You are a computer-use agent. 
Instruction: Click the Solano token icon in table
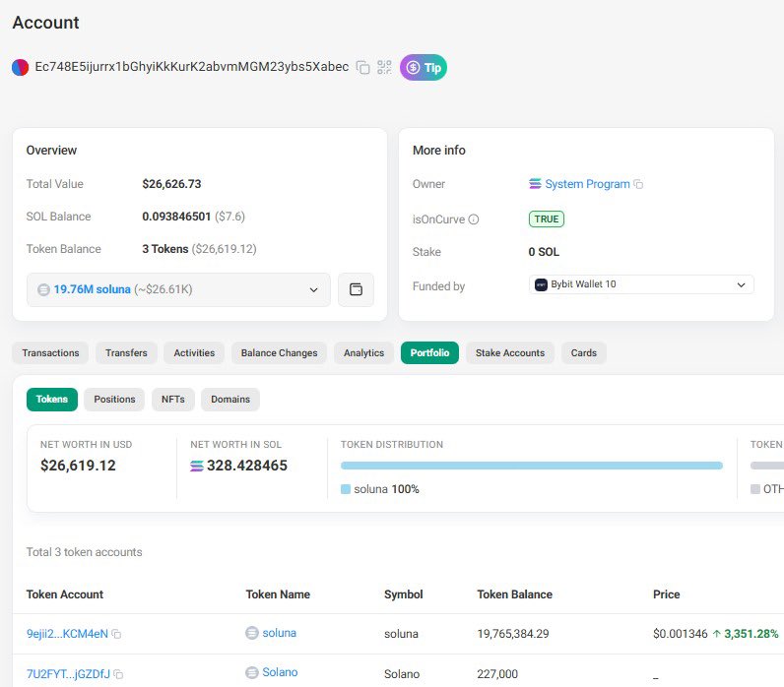point(252,672)
